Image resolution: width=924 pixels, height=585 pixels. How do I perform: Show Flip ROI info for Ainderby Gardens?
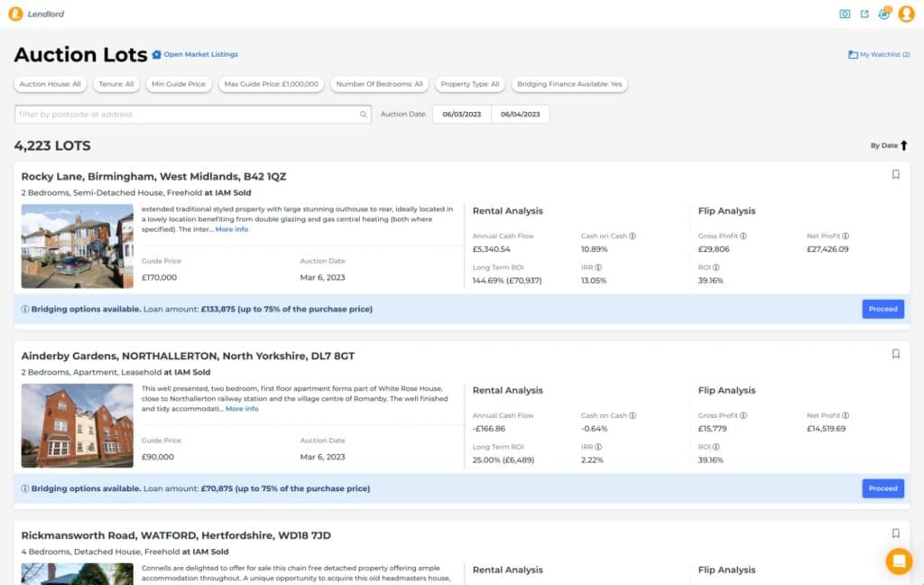click(x=716, y=446)
